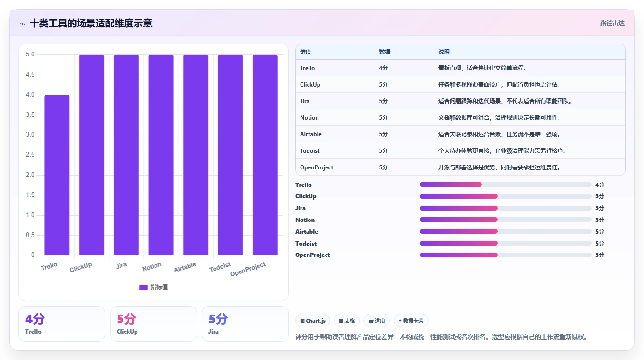Select the 数据卡片 tag
This screenshot has width=644, height=360.
(x=411, y=321)
